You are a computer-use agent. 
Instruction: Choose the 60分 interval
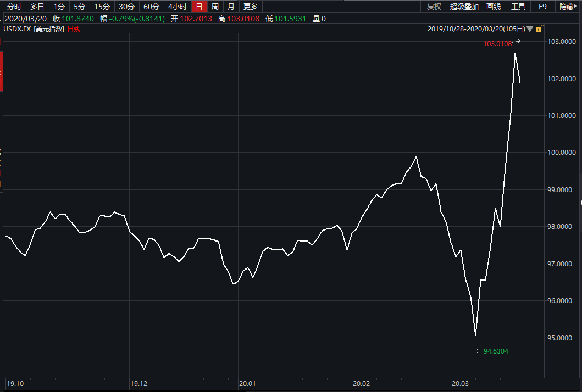152,7
